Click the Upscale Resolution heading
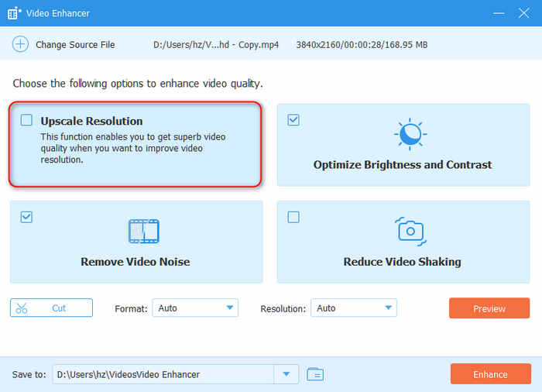This screenshot has width=542, height=392. pyautogui.click(x=91, y=121)
